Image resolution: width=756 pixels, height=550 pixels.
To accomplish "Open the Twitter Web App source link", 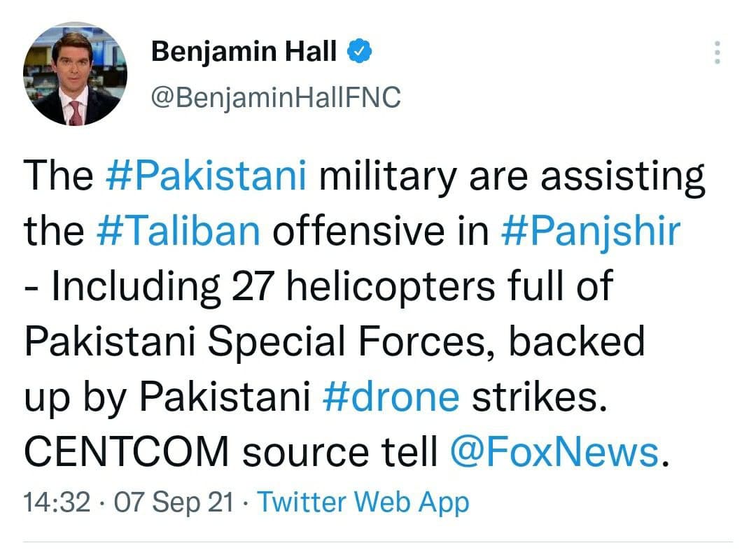I will click(x=363, y=502).
